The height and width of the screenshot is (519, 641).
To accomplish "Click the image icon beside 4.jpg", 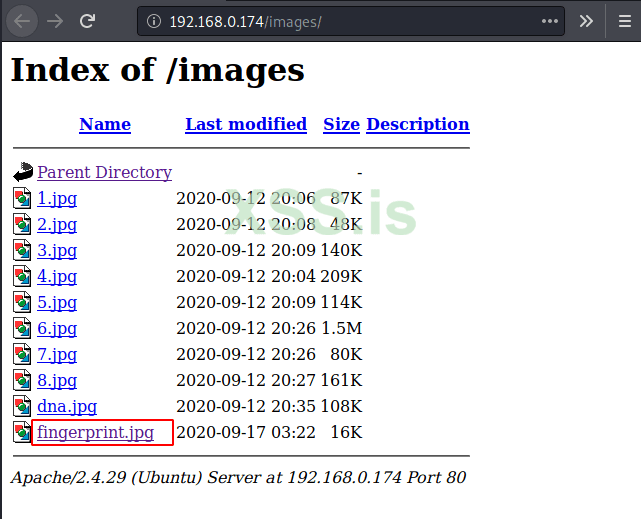I will [x=22, y=276].
